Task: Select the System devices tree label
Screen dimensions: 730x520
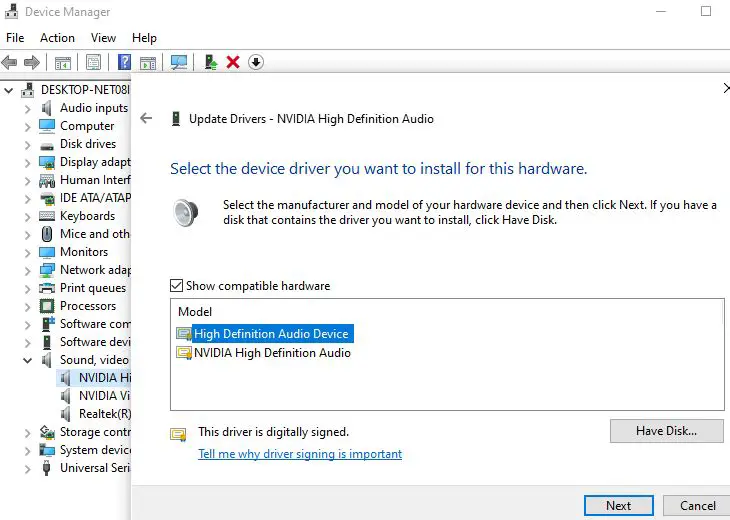Action: pos(95,450)
